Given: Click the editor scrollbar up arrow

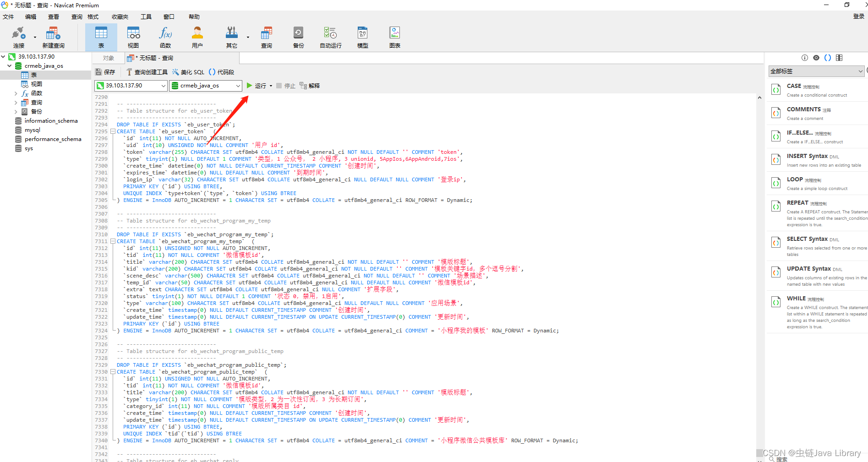Looking at the screenshot, I should [x=759, y=98].
